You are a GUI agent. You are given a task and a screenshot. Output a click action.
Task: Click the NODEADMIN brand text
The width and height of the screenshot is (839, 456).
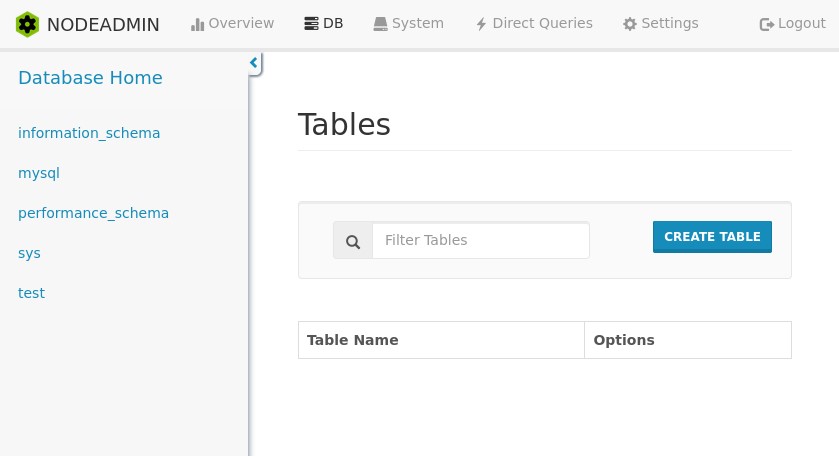[x=103, y=25]
